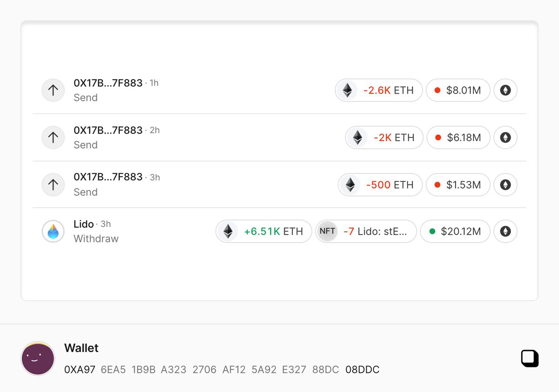Screen dimensions: 559x392
Task: Click wallet address segment 0XA97
Action: (80, 370)
